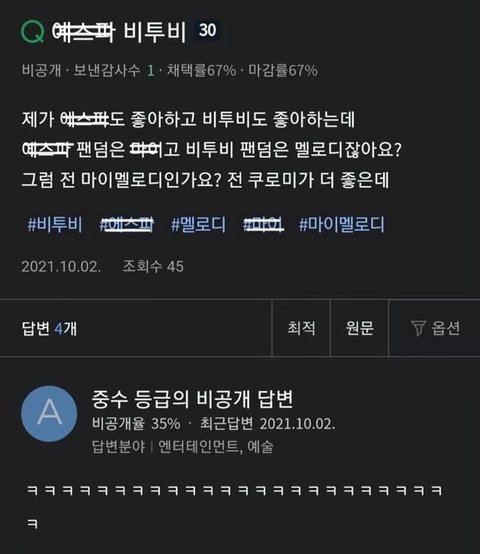Click the crossed-out #마이 hashtag
This screenshot has height=554, width=480.
(x=263, y=224)
